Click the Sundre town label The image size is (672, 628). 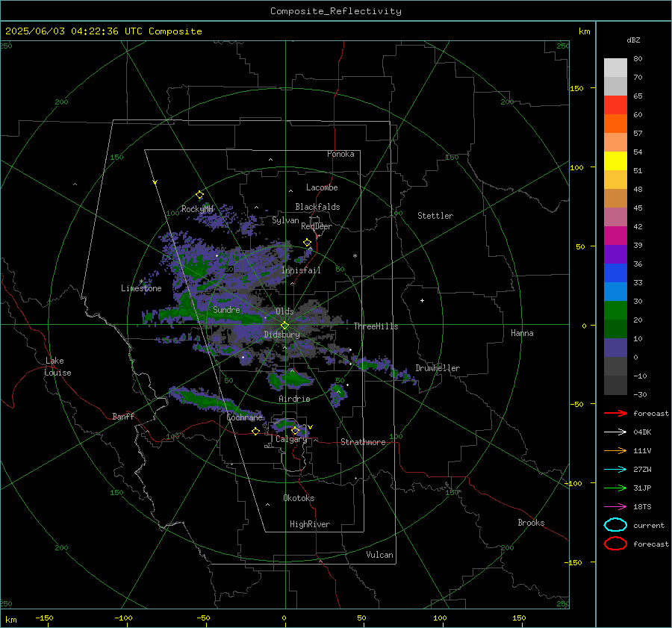pos(226,309)
